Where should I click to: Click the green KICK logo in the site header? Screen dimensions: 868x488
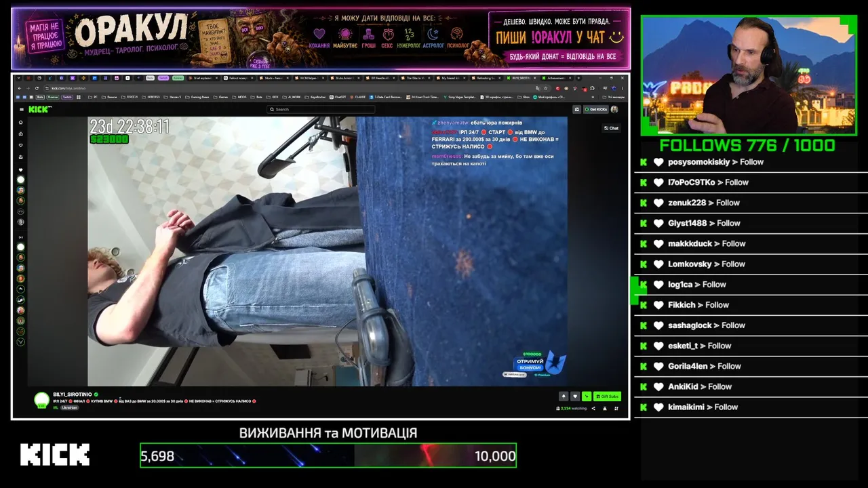(x=40, y=109)
